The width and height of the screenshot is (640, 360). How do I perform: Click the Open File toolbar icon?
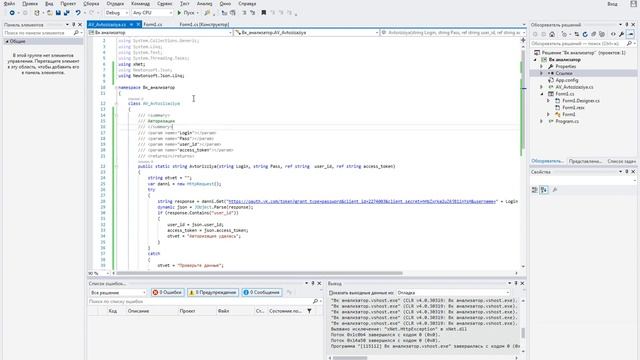click(x=49, y=13)
